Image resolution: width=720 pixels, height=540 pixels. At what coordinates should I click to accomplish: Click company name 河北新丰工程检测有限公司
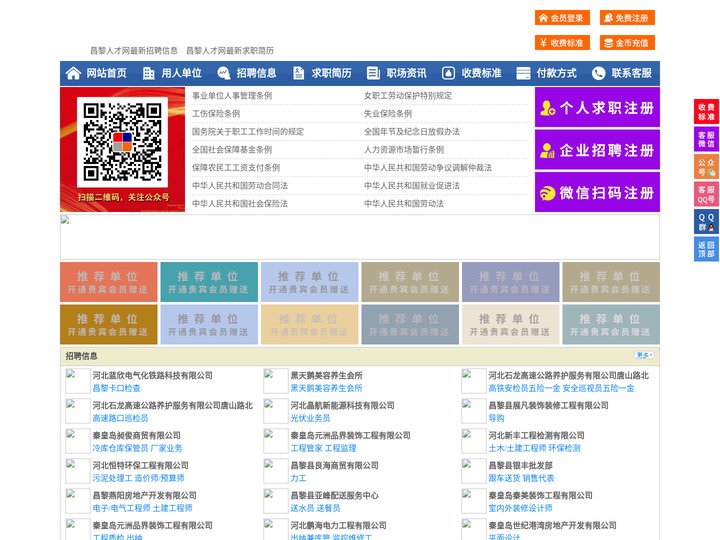coord(536,435)
